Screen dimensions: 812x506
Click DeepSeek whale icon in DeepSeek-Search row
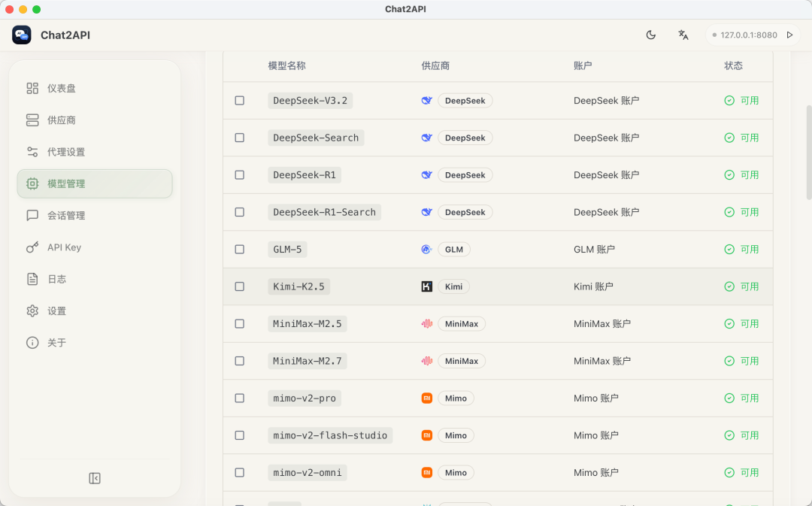point(427,138)
